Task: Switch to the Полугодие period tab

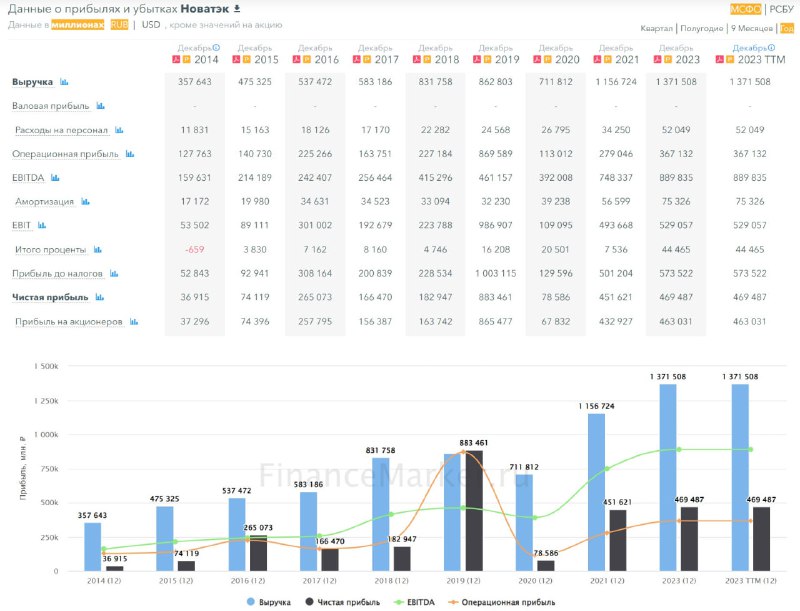Action: [x=702, y=28]
